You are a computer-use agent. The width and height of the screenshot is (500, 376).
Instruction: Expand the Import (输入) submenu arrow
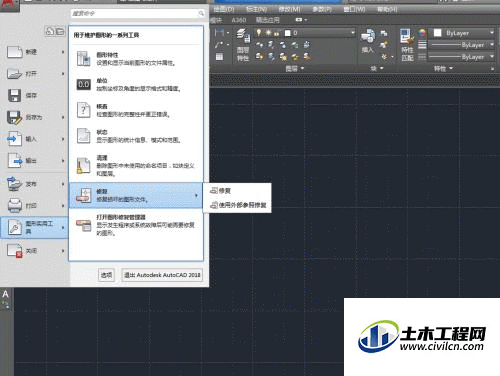[63, 139]
